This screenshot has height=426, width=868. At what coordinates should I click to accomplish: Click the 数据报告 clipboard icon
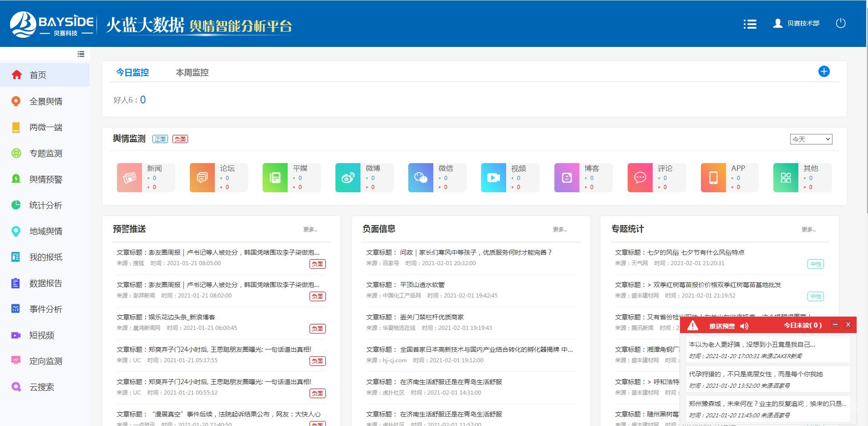coord(16,283)
